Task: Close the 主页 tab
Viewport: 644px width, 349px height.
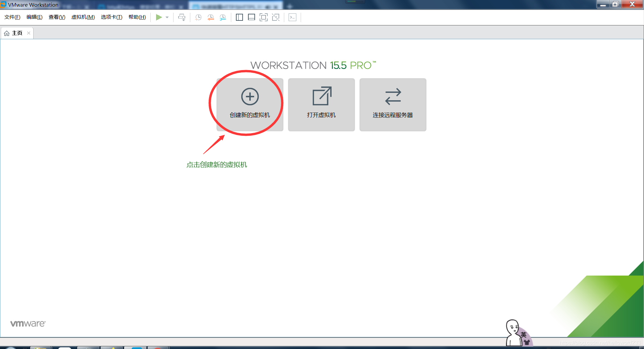Action: (x=29, y=33)
